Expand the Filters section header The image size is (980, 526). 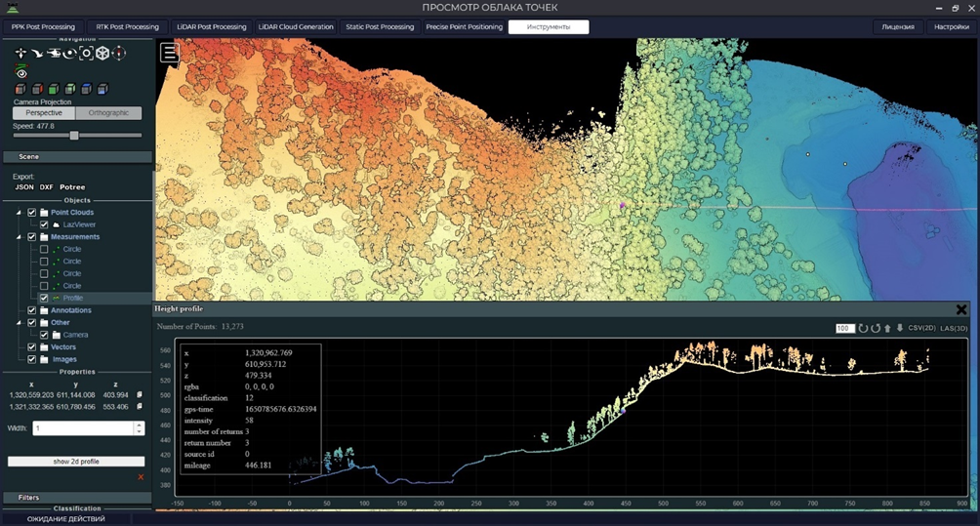tap(77, 498)
